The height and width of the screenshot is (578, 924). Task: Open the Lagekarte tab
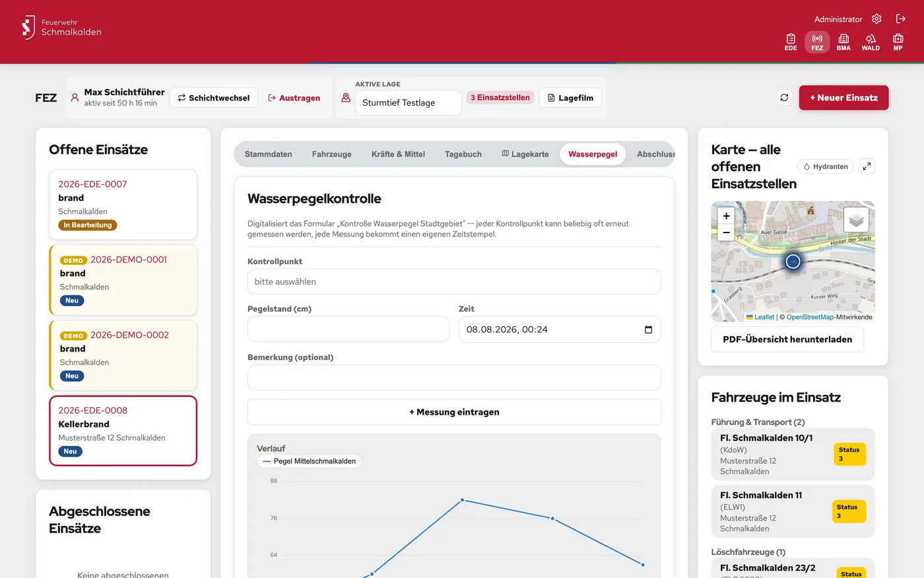pos(525,154)
